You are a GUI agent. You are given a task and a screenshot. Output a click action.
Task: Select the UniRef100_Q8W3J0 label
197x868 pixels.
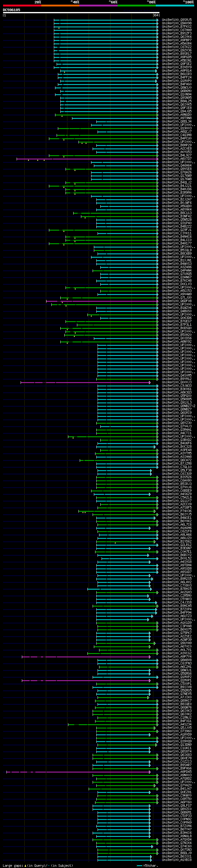[177, 88]
